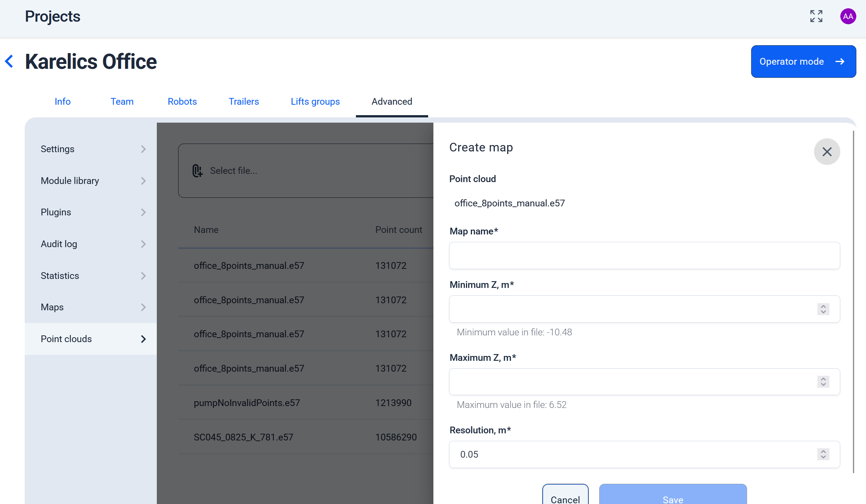Click the Cancel button

point(565,497)
